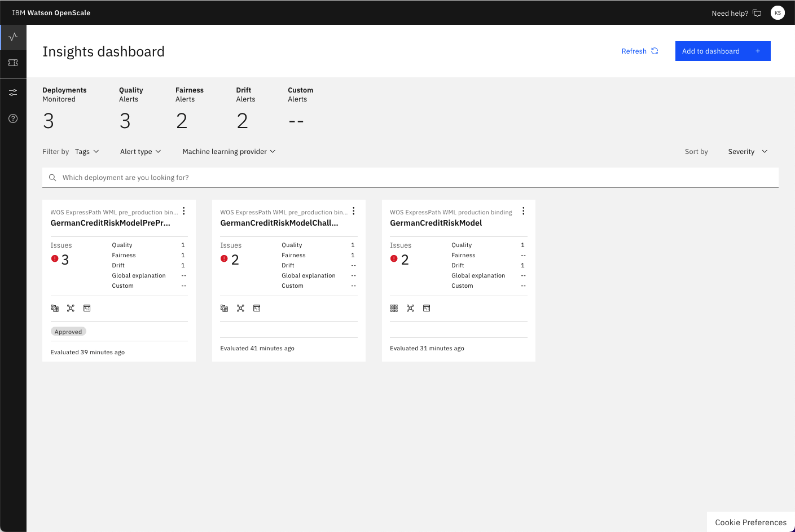The image size is (795, 532).
Task: Open Cookie Preferences
Action: pyautogui.click(x=750, y=522)
